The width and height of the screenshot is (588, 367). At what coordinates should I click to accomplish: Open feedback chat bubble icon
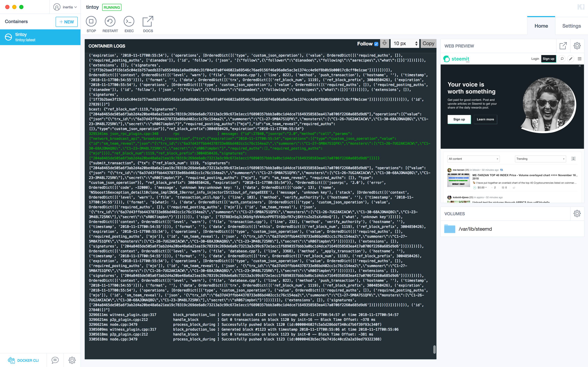[x=55, y=360]
